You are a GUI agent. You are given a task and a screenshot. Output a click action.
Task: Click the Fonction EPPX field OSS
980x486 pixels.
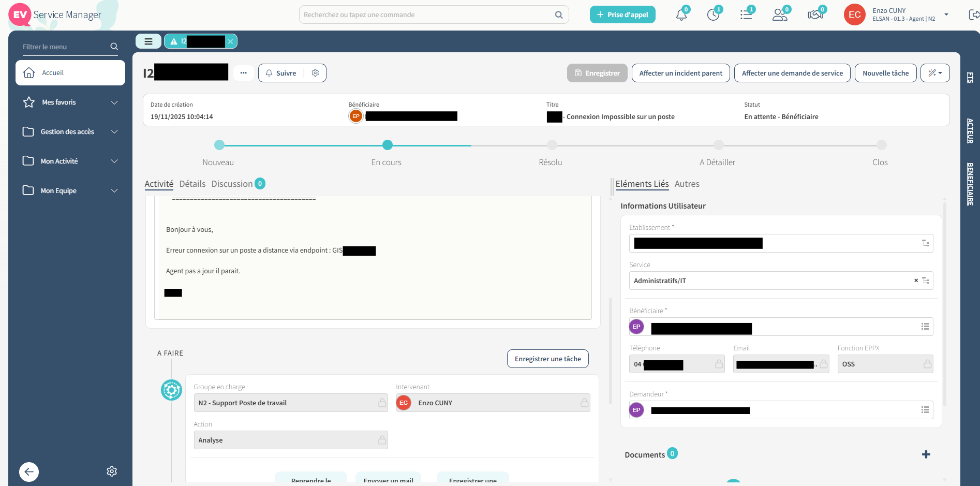pos(885,364)
